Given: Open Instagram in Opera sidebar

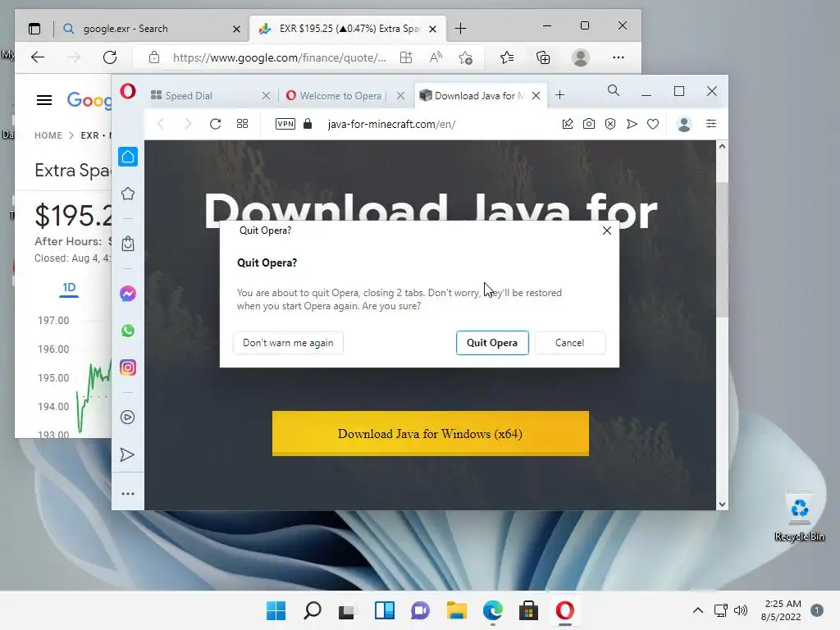Looking at the screenshot, I should pyautogui.click(x=127, y=367).
